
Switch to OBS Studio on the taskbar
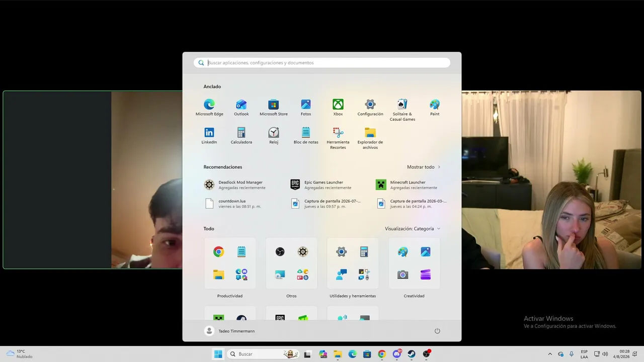click(427, 354)
